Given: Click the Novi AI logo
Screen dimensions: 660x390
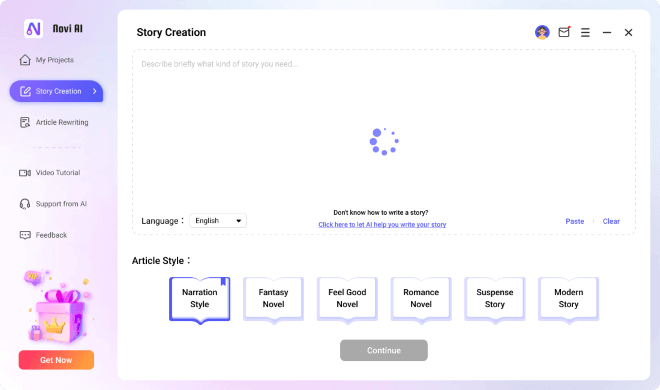Looking at the screenshot, I should click(33, 29).
